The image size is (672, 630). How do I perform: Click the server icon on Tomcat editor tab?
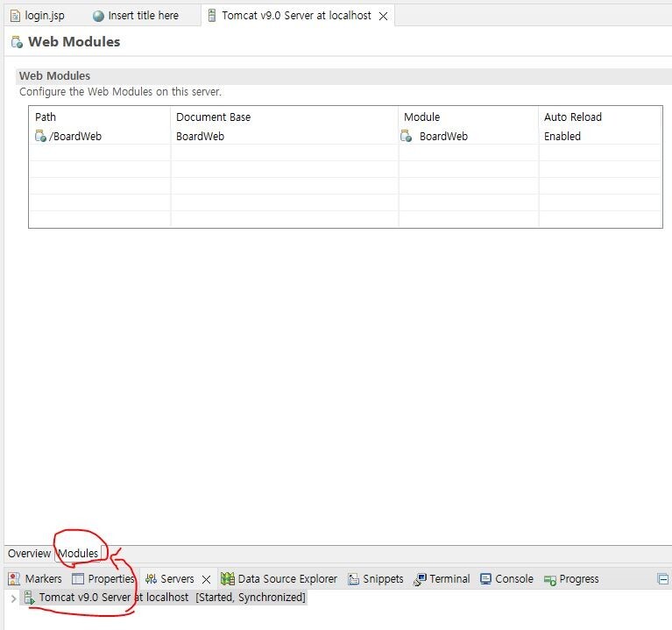(212, 16)
